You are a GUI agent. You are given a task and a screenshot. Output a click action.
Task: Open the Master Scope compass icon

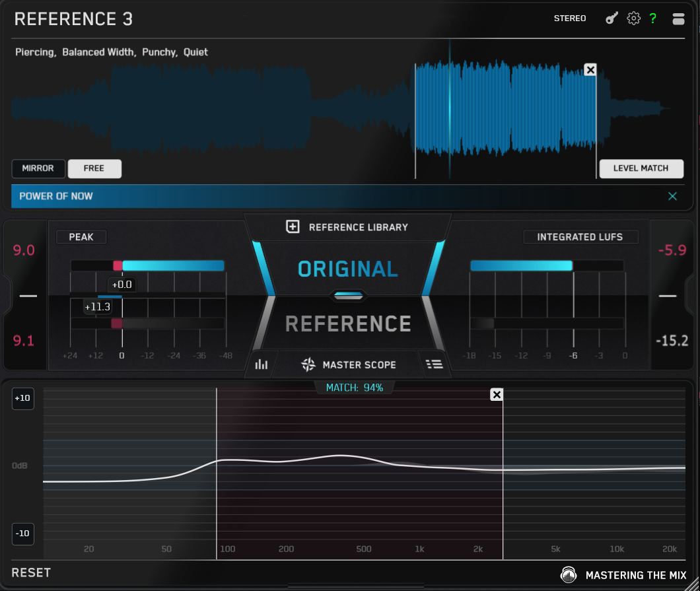pyautogui.click(x=308, y=365)
